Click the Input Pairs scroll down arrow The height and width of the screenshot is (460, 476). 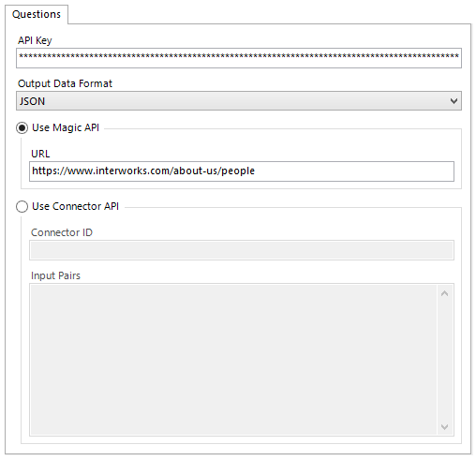point(444,426)
